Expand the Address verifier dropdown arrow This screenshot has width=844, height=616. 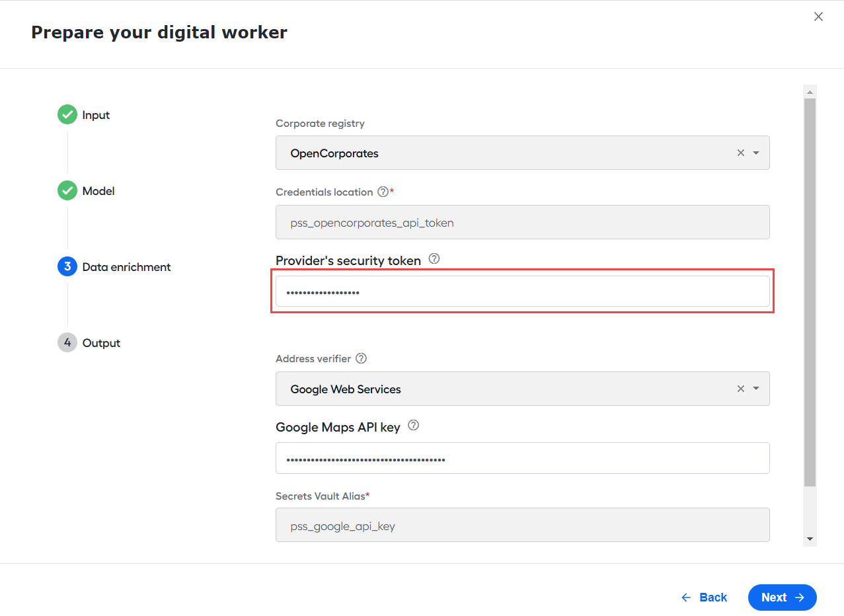coord(756,389)
